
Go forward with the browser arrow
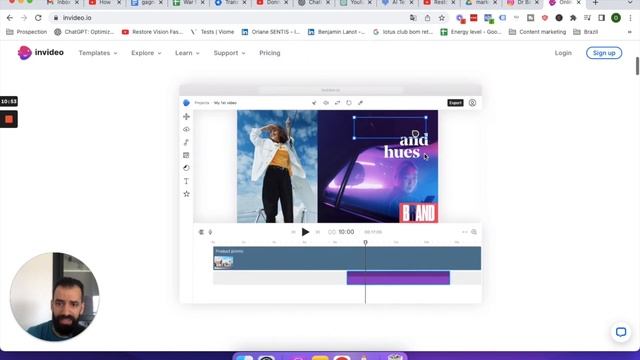point(24,18)
